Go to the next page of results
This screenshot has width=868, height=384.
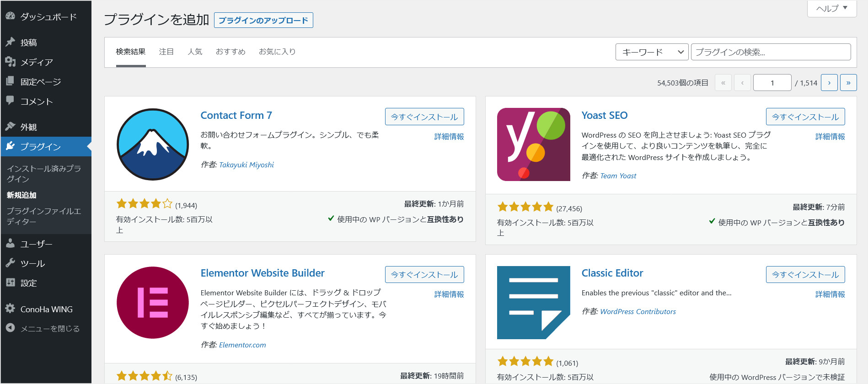coord(829,83)
